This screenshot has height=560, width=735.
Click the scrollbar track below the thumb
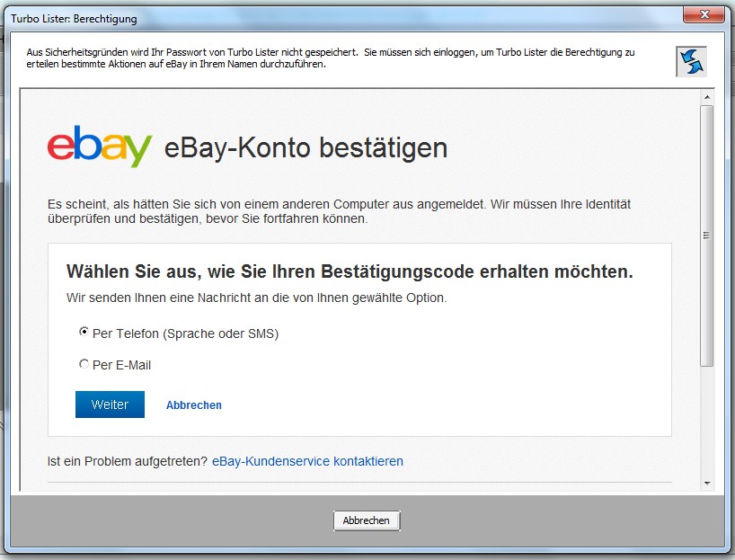pos(707,422)
